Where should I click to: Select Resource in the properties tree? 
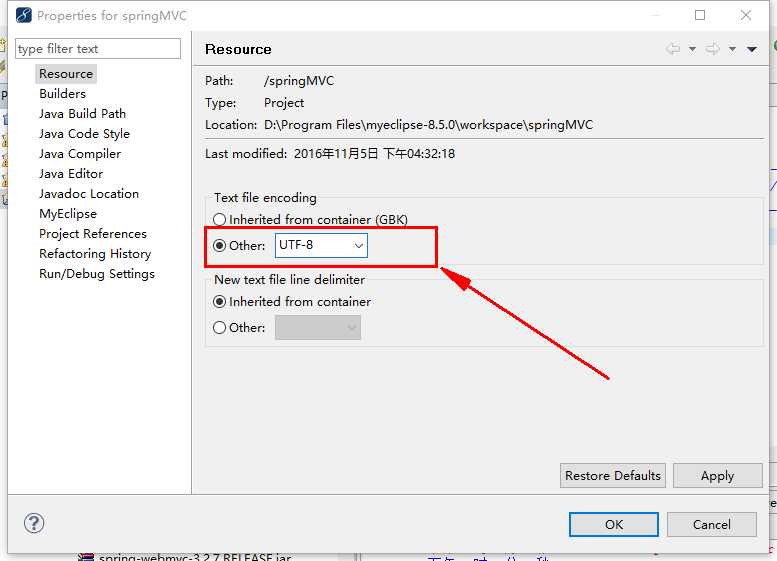(66, 74)
